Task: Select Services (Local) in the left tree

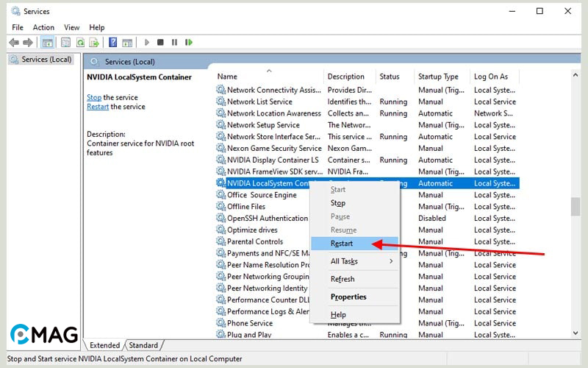Action: [x=41, y=60]
